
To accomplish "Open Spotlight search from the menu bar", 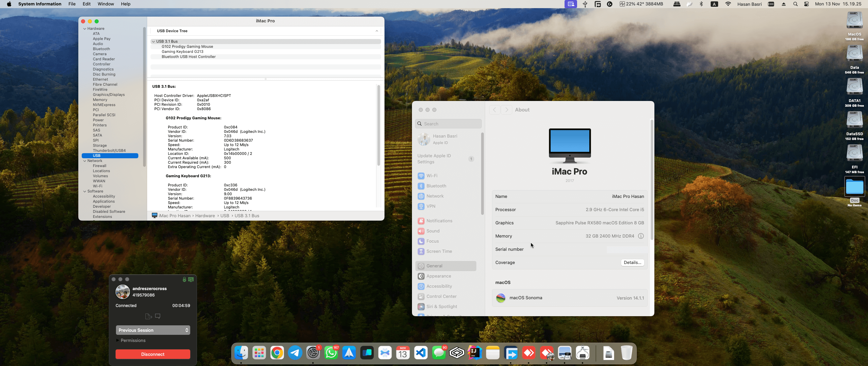I will (795, 4).
